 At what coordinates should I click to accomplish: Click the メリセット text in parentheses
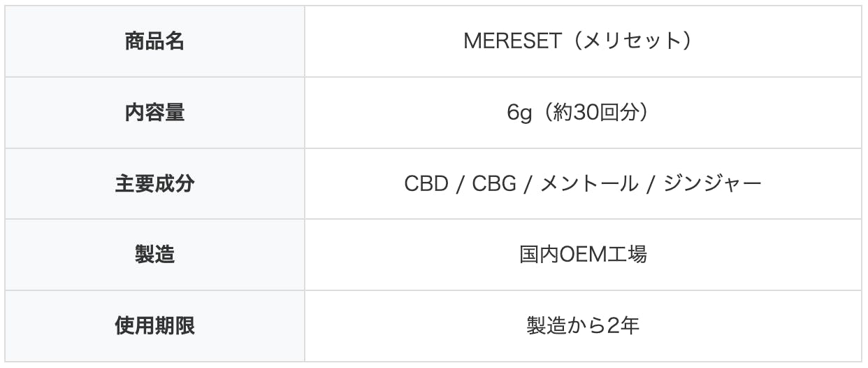[x=628, y=41]
